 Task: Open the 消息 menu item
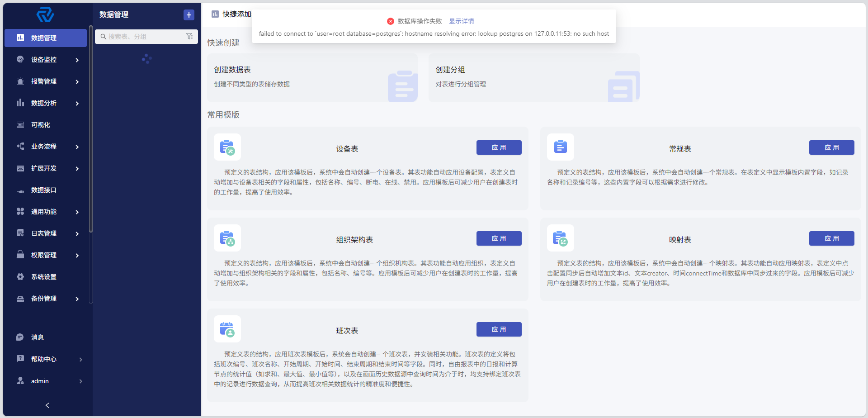(46, 337)
